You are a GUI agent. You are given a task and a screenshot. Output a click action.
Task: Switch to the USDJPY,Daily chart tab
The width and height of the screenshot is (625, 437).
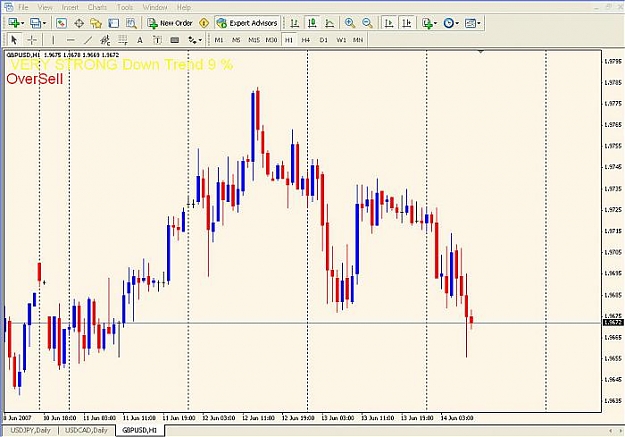pyautogui.click(x=30, y=430)
